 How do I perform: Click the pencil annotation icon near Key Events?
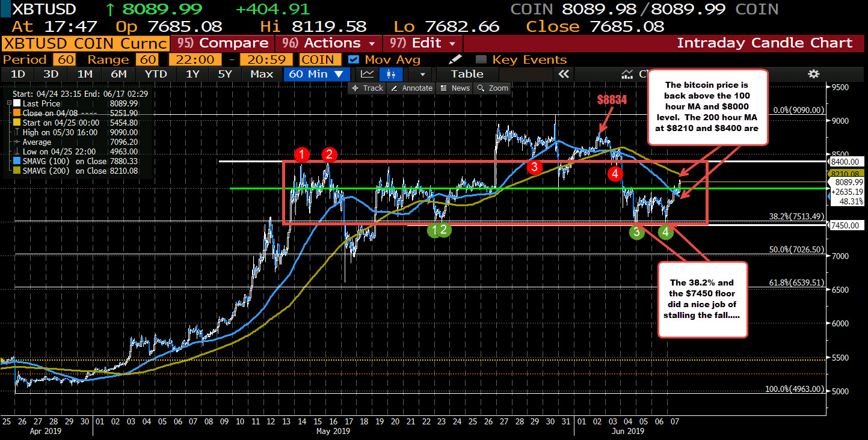point(455,59)
